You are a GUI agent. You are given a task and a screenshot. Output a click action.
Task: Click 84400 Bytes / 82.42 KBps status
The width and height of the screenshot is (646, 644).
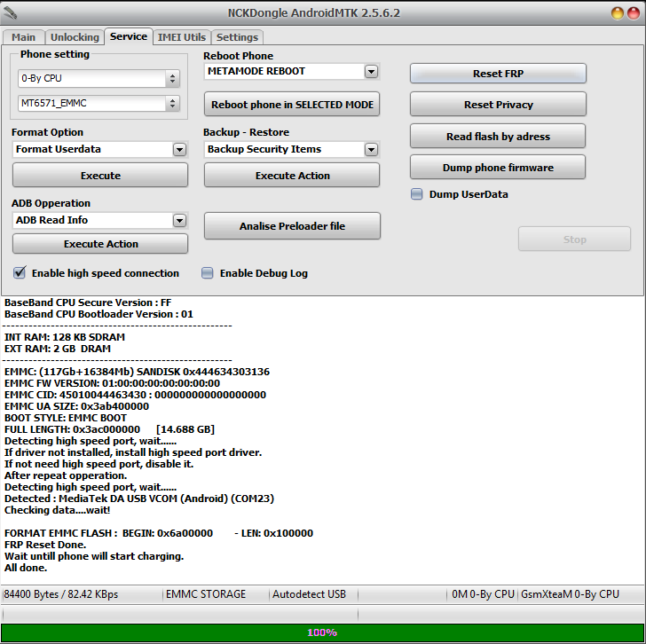point(61,594)
